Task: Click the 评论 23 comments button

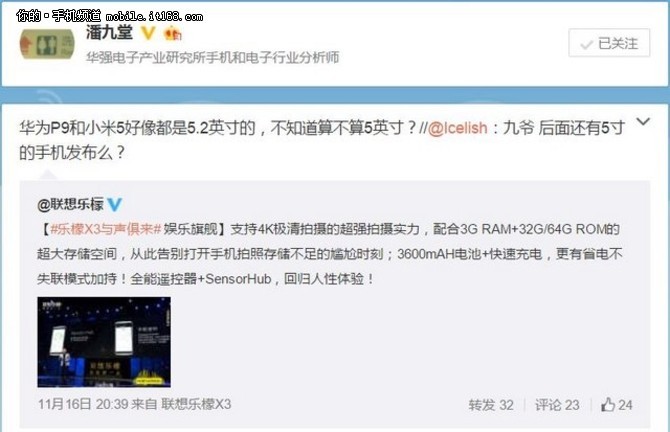Action: tap(557, 405)
